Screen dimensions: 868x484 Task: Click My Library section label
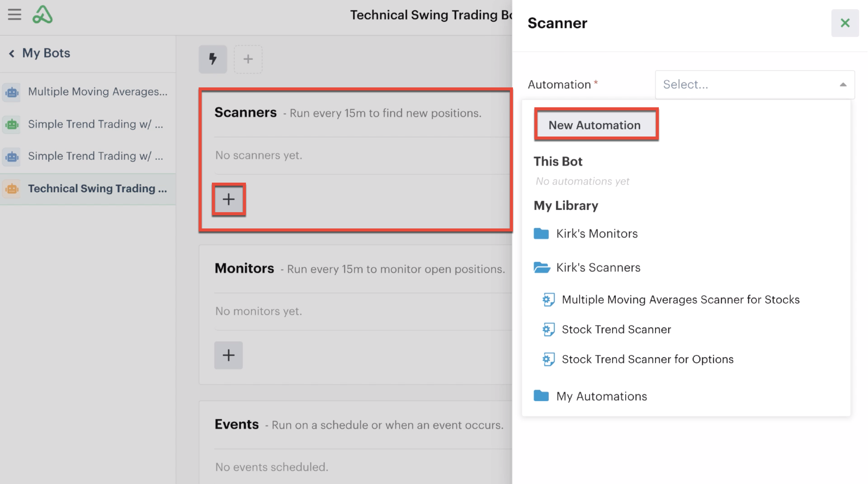point(566,206)
